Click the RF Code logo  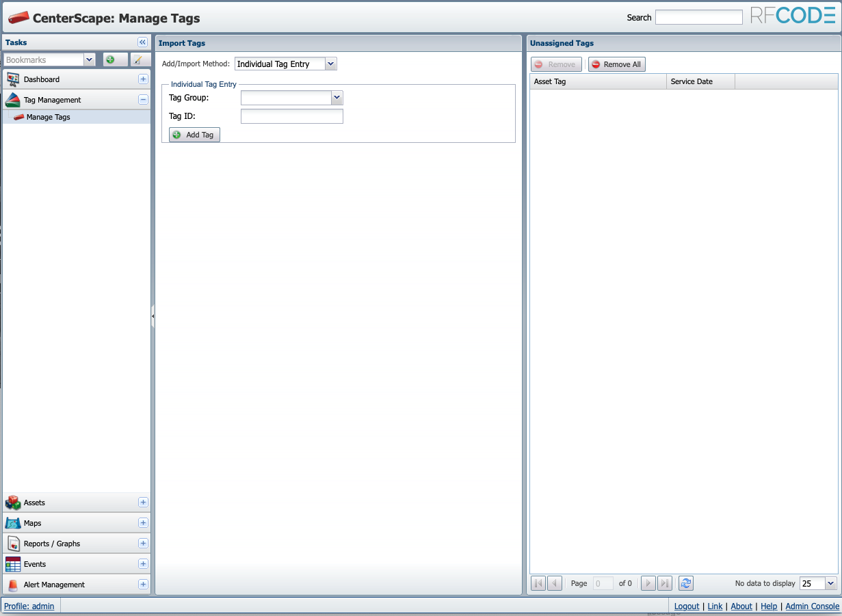click(792, 16)
